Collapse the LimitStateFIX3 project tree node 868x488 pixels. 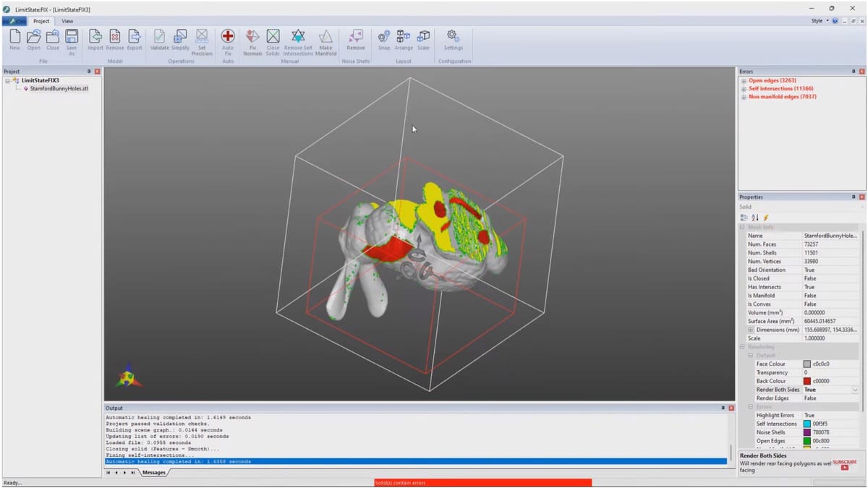pos(7,80)
